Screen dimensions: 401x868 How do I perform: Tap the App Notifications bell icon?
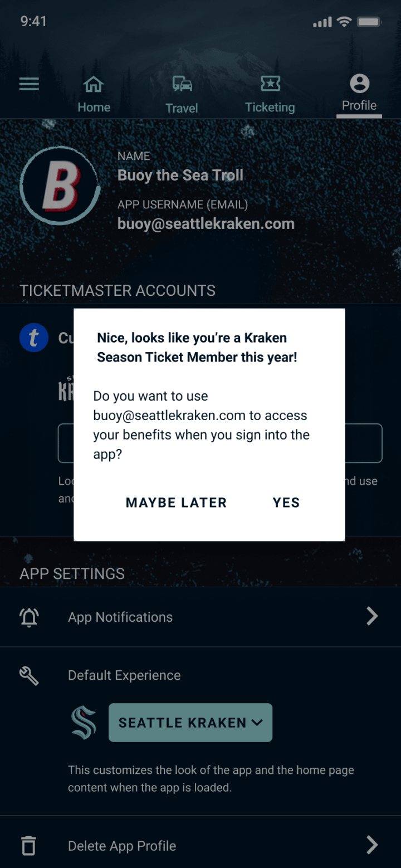pyautogui.click(x=29, y=617)
